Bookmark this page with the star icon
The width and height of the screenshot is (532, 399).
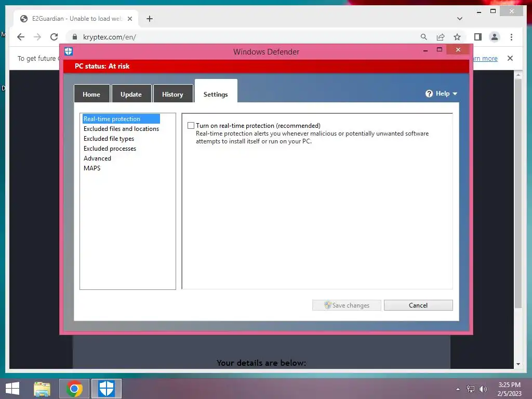(x=457, y=37)
